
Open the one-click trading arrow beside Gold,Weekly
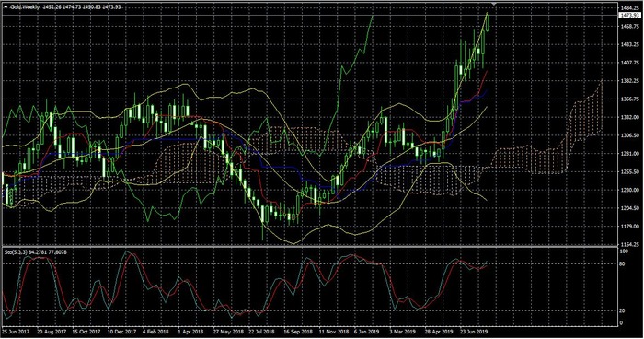(6, 7)
